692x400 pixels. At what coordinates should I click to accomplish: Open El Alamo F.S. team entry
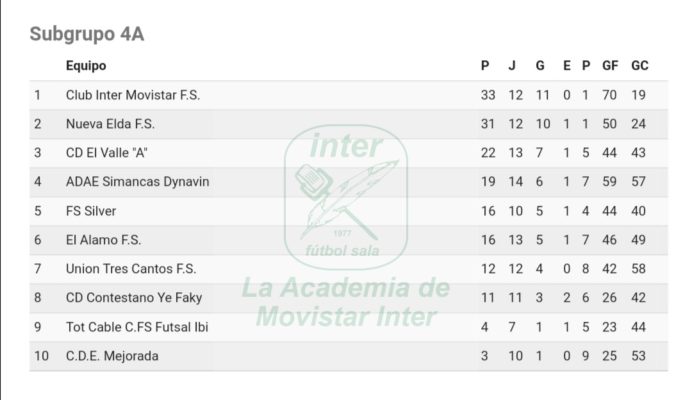coord(103,240)
